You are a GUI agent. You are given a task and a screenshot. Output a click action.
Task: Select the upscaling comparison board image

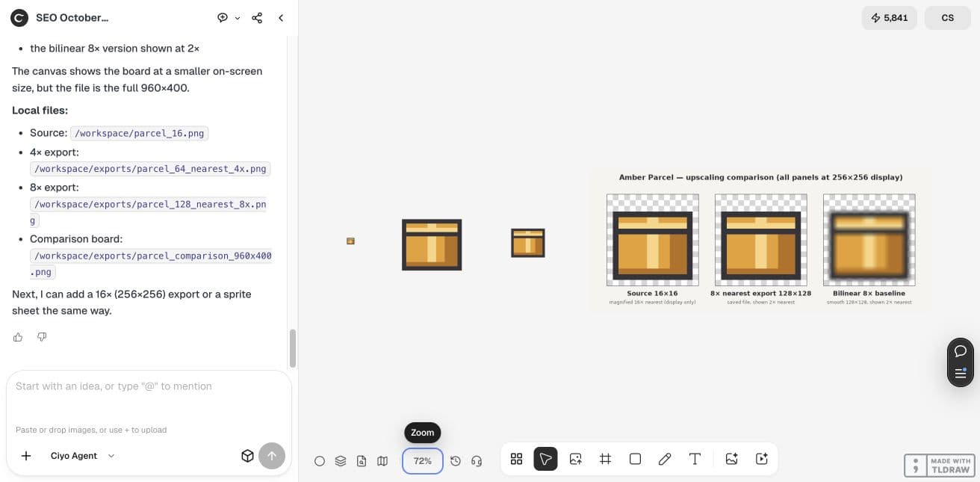pos(760,240)
